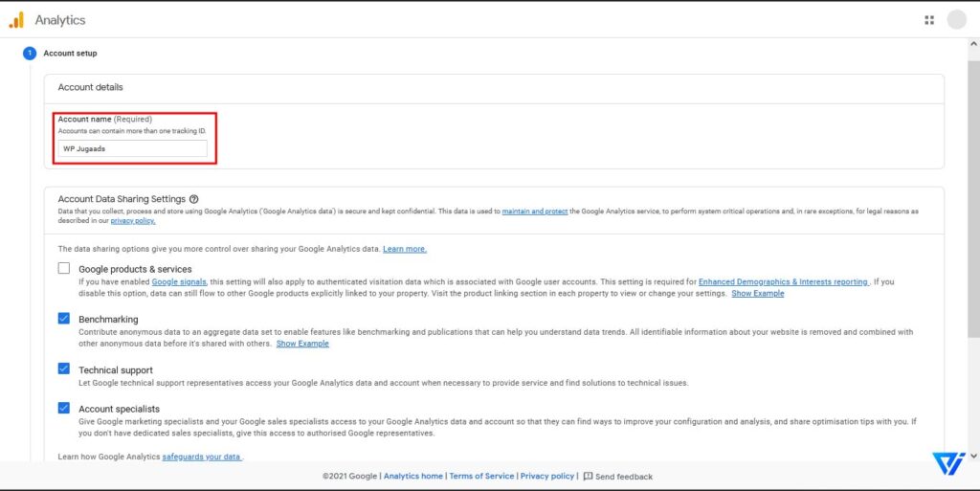Image resolution: width=980 pixels, height=491 pixels.
Task: Open Analytics home footer link
Action: point(413,476)
